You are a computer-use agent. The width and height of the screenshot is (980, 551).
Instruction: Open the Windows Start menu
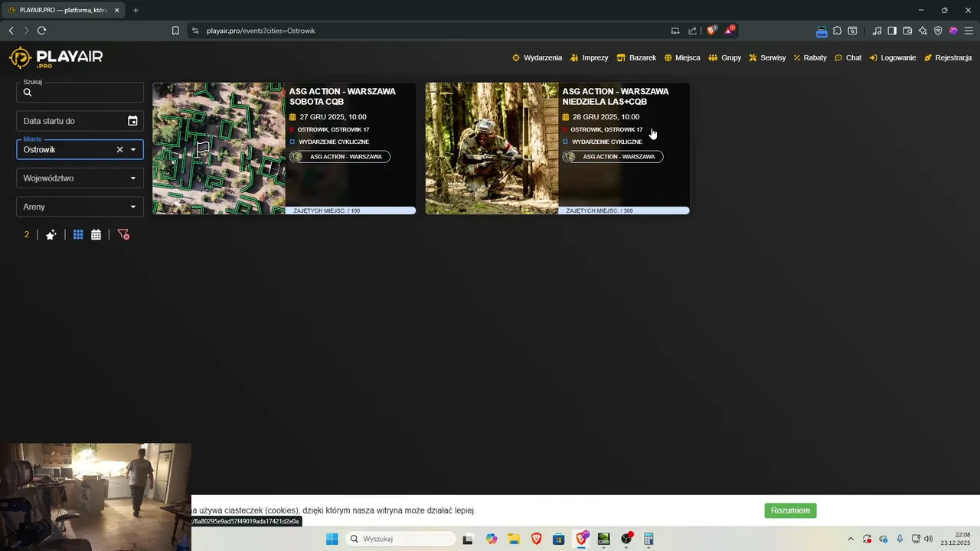coord(332,539)
